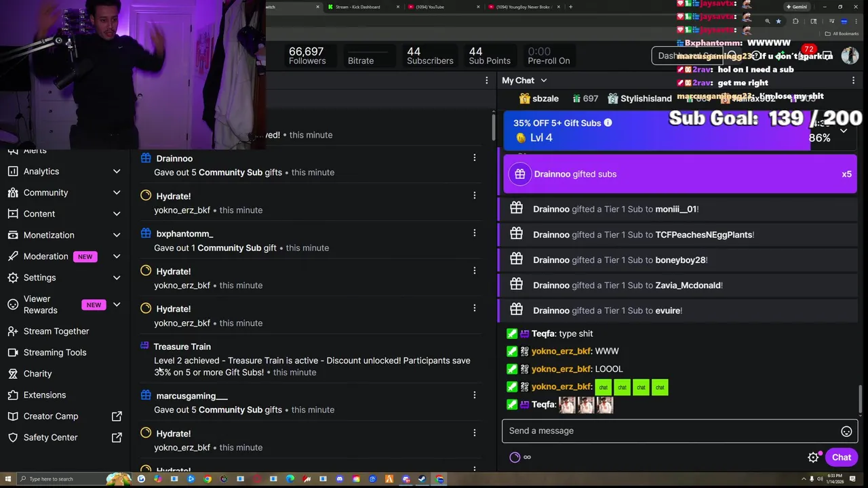Click username Zavia_Mcdonald in chat
The width and height of the screenshot is (868, 488).
[x=688, y=285]
